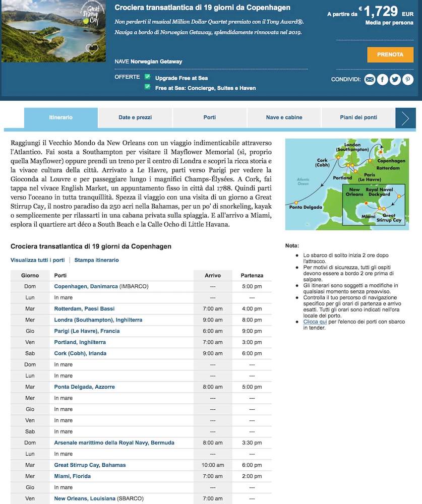This screenshot has width=422, height=504.
Task: Open the Londra (Southampton), Inghilterra link
Action: pos(98,320)
